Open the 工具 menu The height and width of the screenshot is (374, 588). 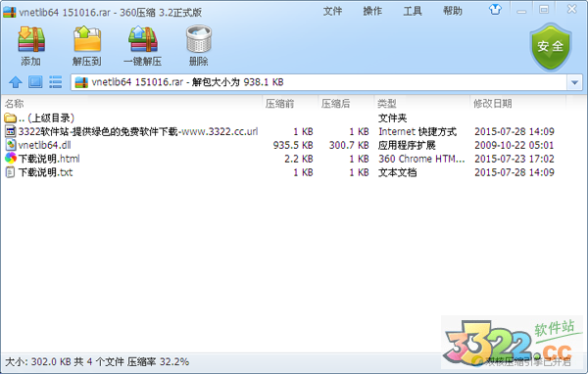(413, 11)
